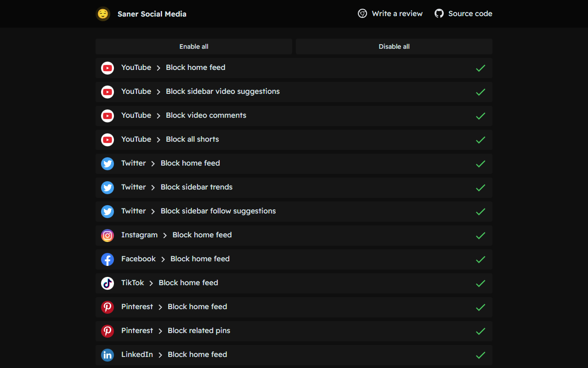Click chevron in LinkedIn Block home feed row
The image size is (588, 368).
[160, 355]
